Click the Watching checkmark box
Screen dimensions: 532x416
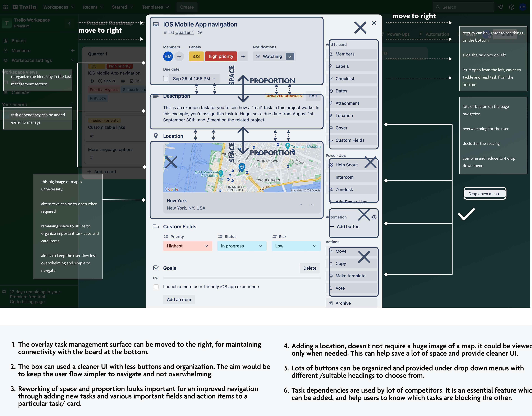290,56
